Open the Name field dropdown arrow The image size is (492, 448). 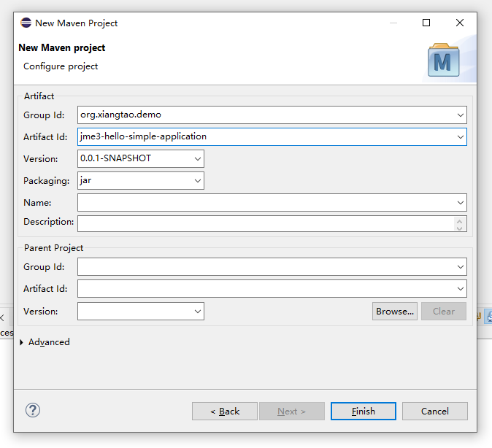[x=461, y=203]
